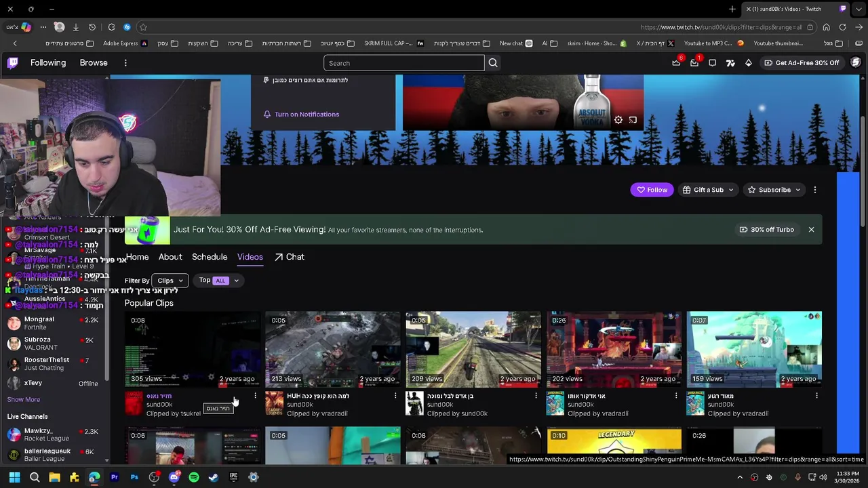This screenshot has height=488, width=868.
Task: Open xTevy offline channel
Action: pos(53,384)
